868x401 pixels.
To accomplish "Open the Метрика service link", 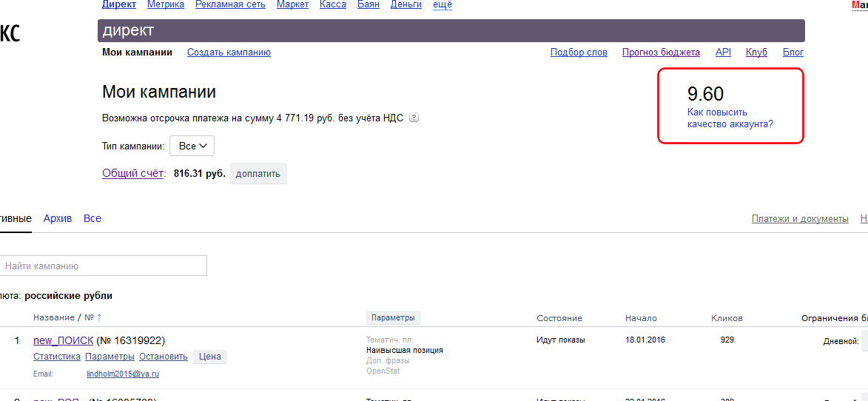I will [x=166, y=5].
